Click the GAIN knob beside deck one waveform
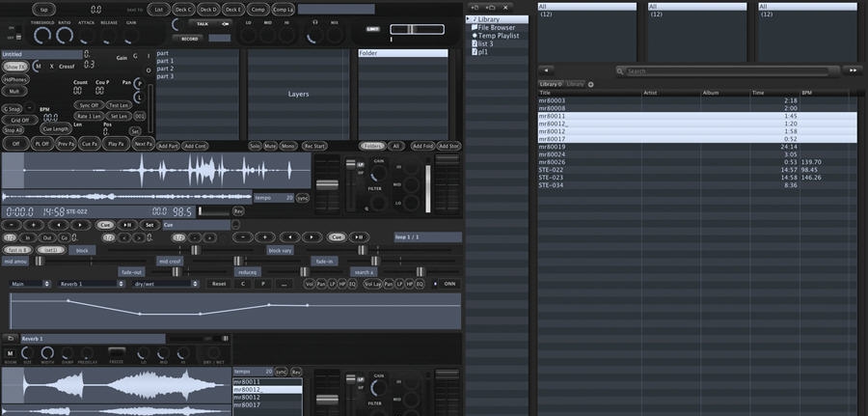 coord(379,174)
